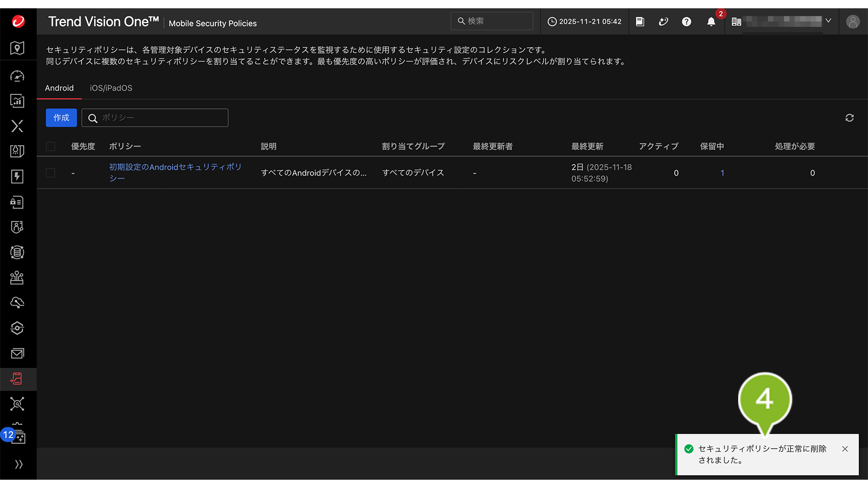Click the Trend Micro logo icon
This screenshot has width=868, height=488.
click(18, 21)
